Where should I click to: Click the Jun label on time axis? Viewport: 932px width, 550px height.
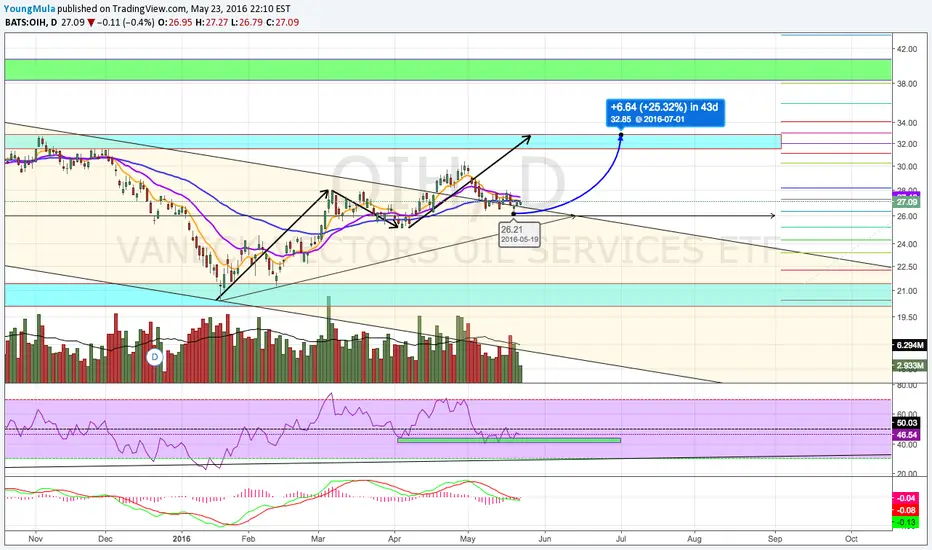pos(544,539)
